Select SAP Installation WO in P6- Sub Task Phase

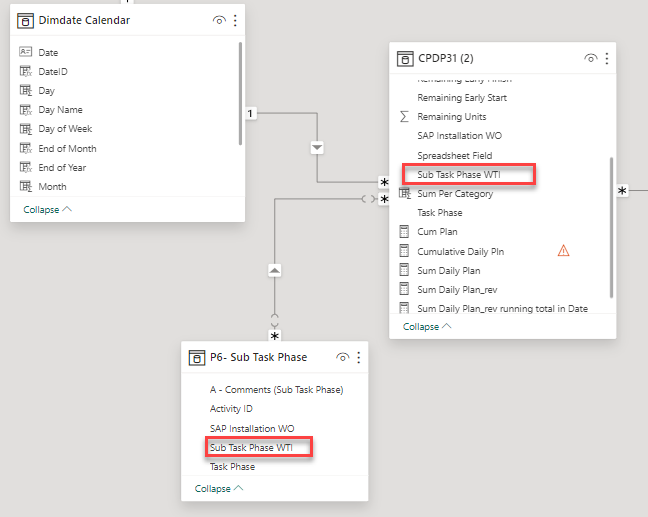(x=252, y=428)
